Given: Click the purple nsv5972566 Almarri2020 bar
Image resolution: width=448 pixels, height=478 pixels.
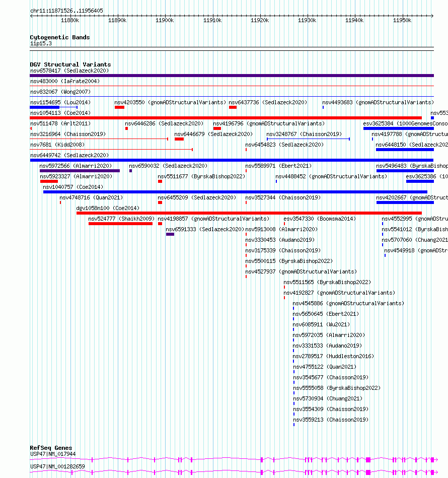Looking at the screenshot, I should click(x=80, y=171).
